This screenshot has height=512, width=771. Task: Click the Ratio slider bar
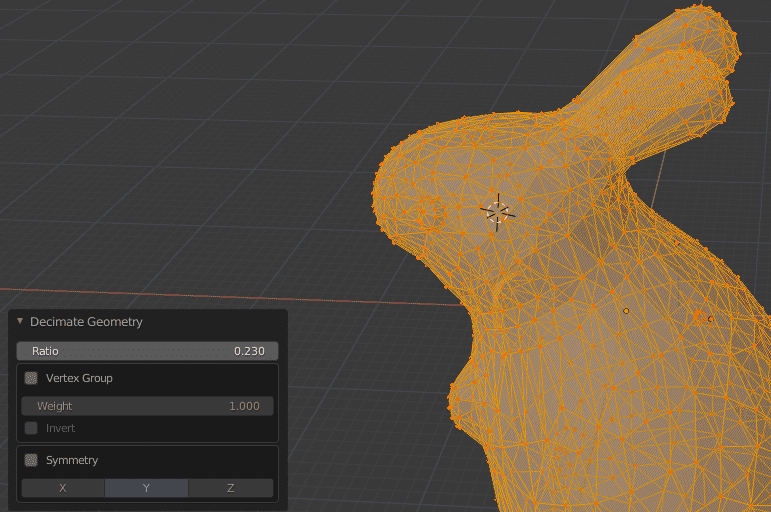[x=147, y=351]
